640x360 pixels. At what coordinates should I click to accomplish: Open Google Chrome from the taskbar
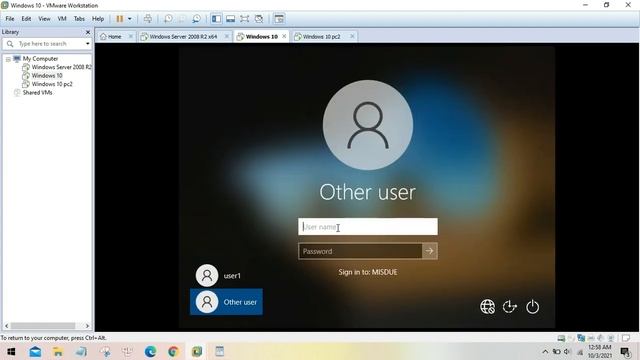(173, 351)
